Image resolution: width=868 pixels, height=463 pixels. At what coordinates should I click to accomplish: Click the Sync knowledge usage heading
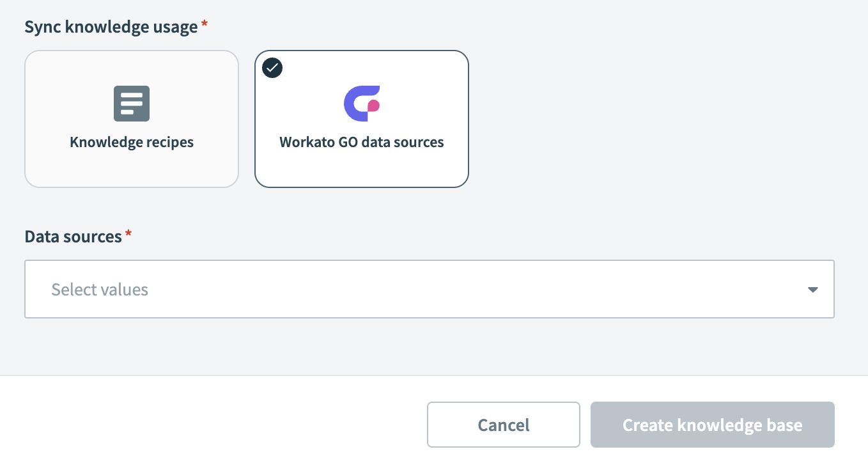pyautogui.click(x=110, y=26)
